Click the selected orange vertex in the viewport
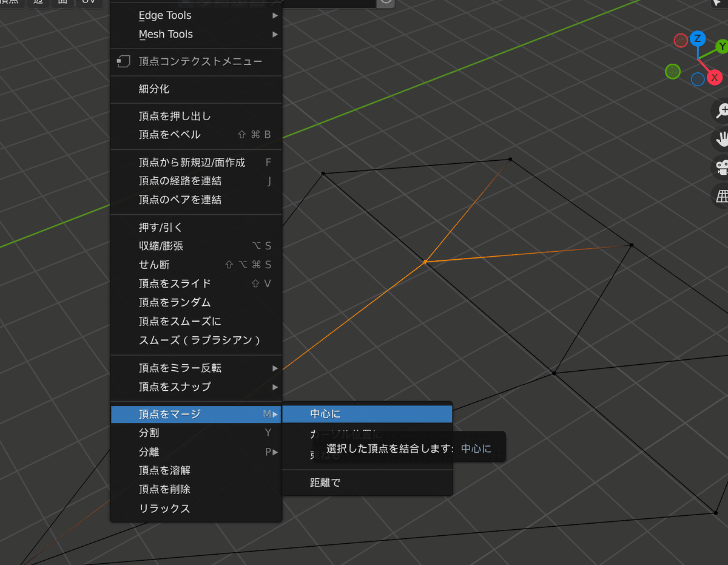 425,262
